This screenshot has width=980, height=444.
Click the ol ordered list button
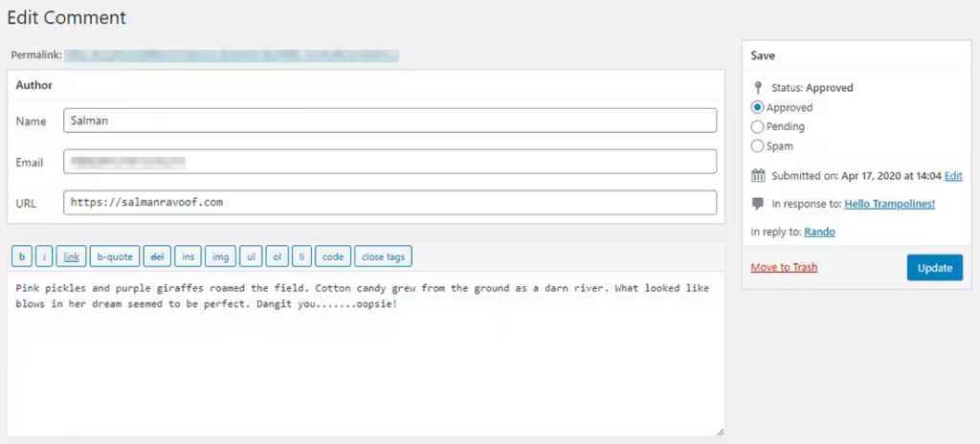tap(277, 256)
